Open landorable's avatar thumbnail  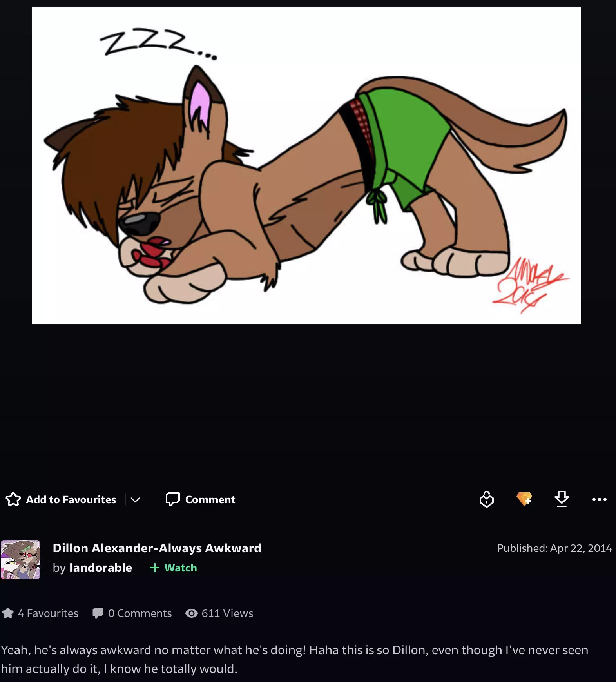[x=20, y=560]
